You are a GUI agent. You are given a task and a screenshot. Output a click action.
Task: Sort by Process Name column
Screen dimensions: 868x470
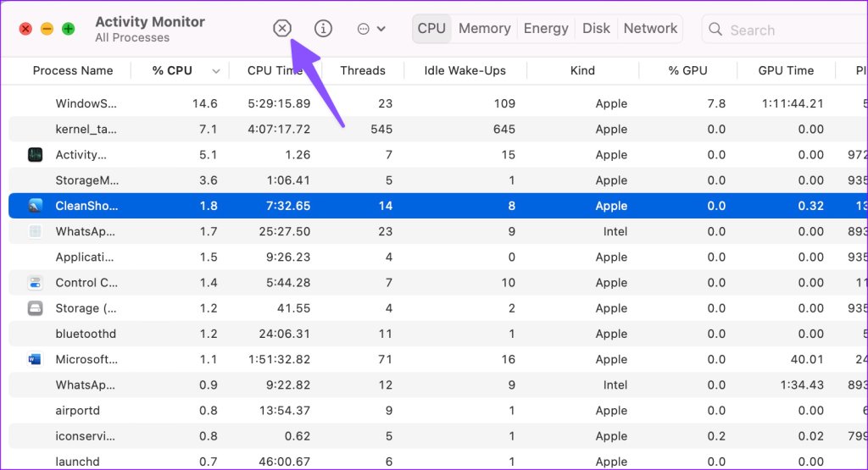(x=73, y=71)
